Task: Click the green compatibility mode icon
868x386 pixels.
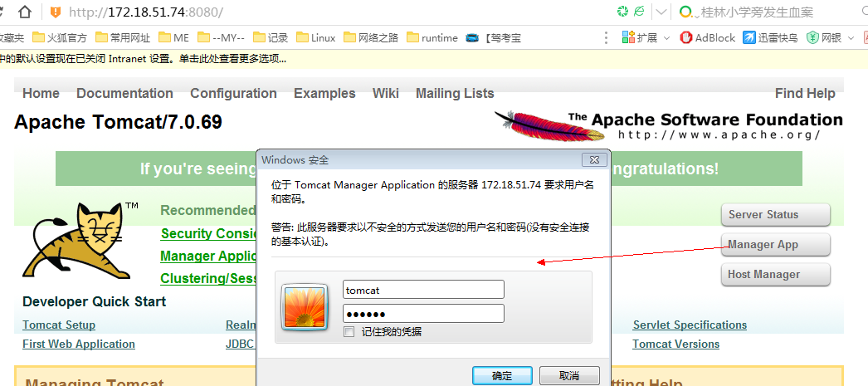Action: point(639,11)
